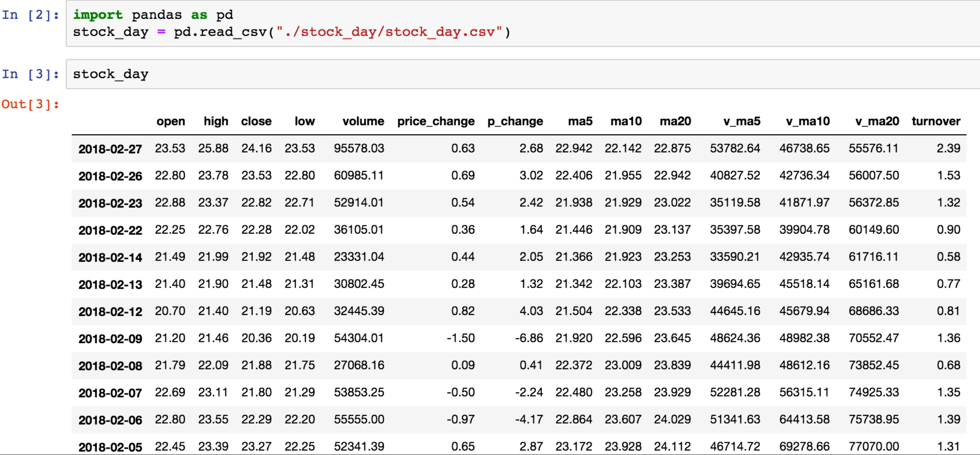This screenshot has width=980, height=455.
Task: Click the v_ma5 value 53782.64
Action: pos(735,148)
